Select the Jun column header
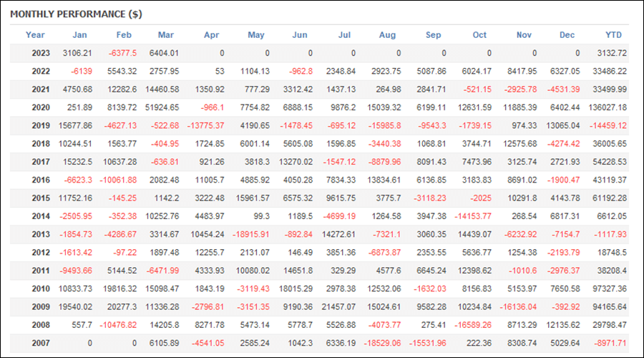This screenshot has height=358, width=644. tap(299, 35)
